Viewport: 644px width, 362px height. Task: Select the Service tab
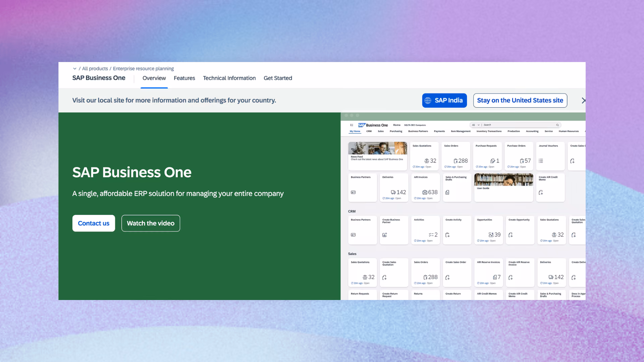pos(548,131)
